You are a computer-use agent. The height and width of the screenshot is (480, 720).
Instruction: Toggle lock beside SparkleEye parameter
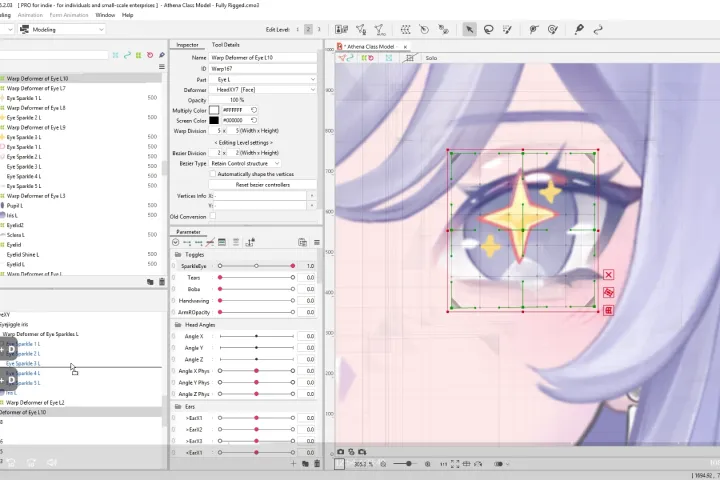click(x=174, y=266)
